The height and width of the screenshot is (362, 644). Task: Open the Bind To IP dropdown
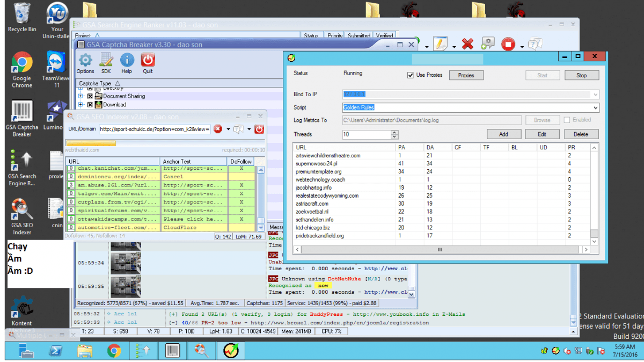pos(595,95)
